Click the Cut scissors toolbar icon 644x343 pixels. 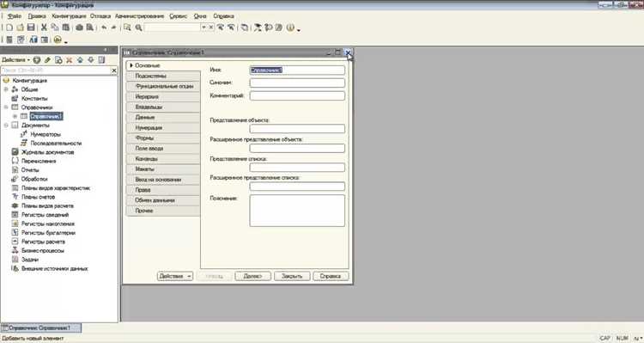[44, 28]
